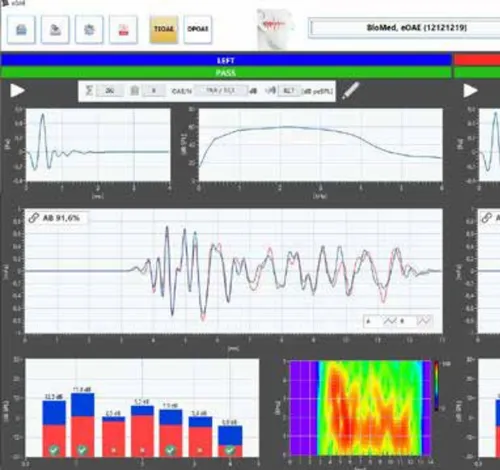Click the sigma sum icon
Viewport: 500px width, 470px height.
[x=89, y=90]
